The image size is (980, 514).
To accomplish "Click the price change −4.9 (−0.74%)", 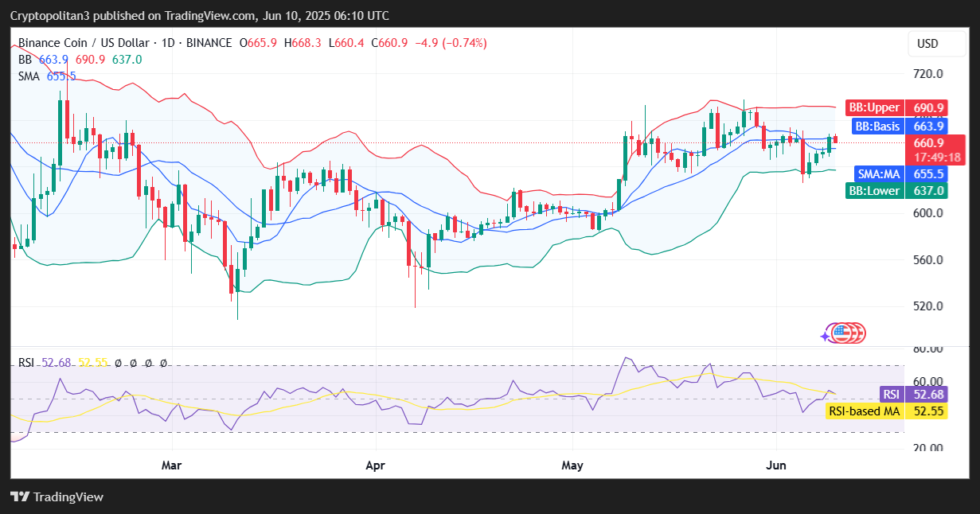I will (x=451, y=43).
